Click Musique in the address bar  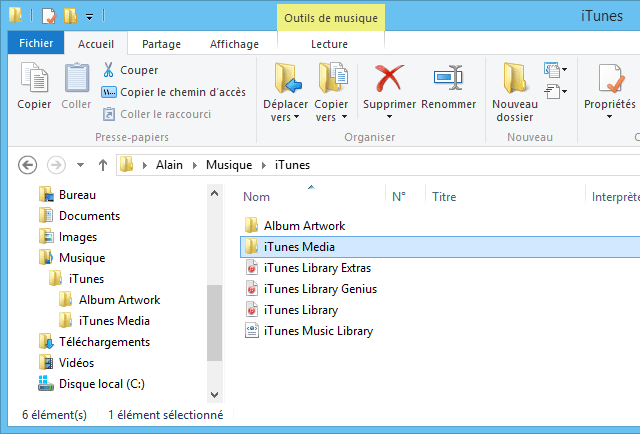pos(229,165)
